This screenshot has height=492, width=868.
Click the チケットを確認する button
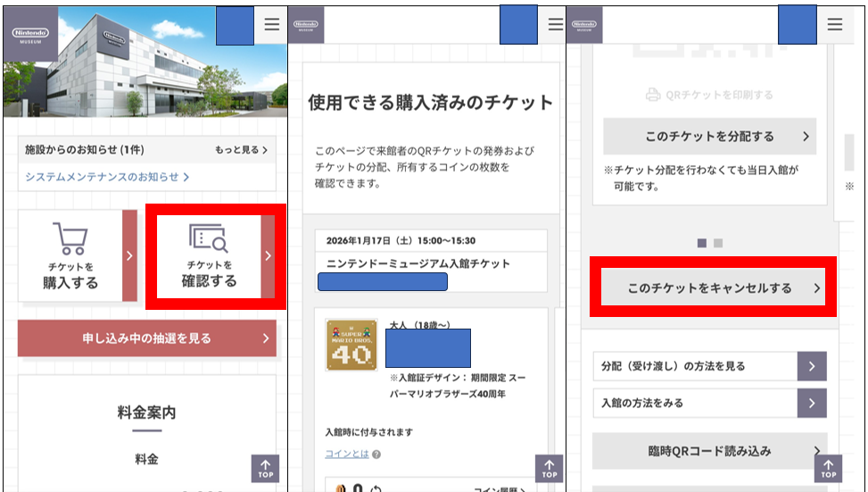[x=215, y=255]
